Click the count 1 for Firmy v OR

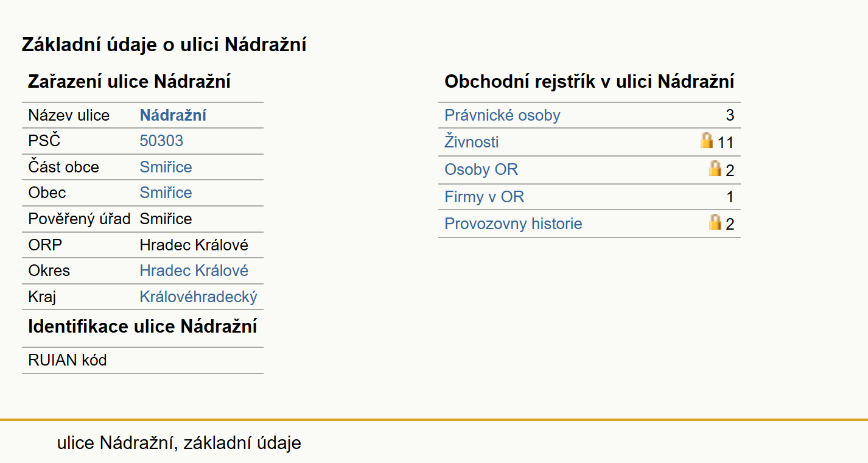[730, 197]
